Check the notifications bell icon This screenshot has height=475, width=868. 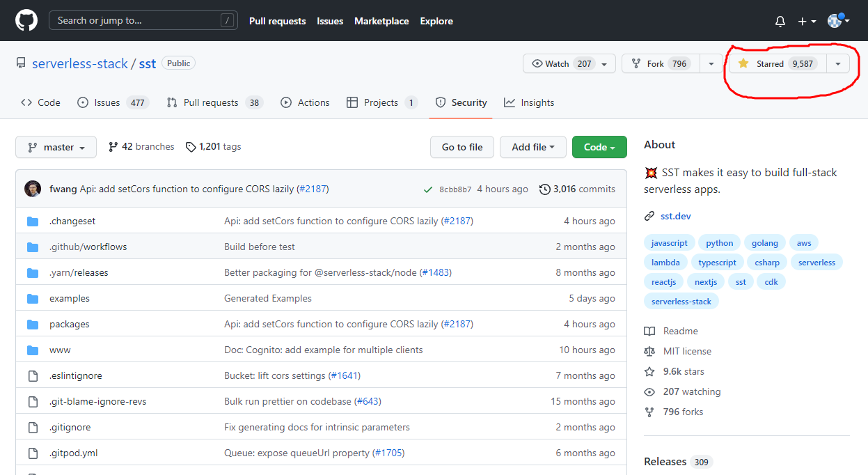(780, 22)
